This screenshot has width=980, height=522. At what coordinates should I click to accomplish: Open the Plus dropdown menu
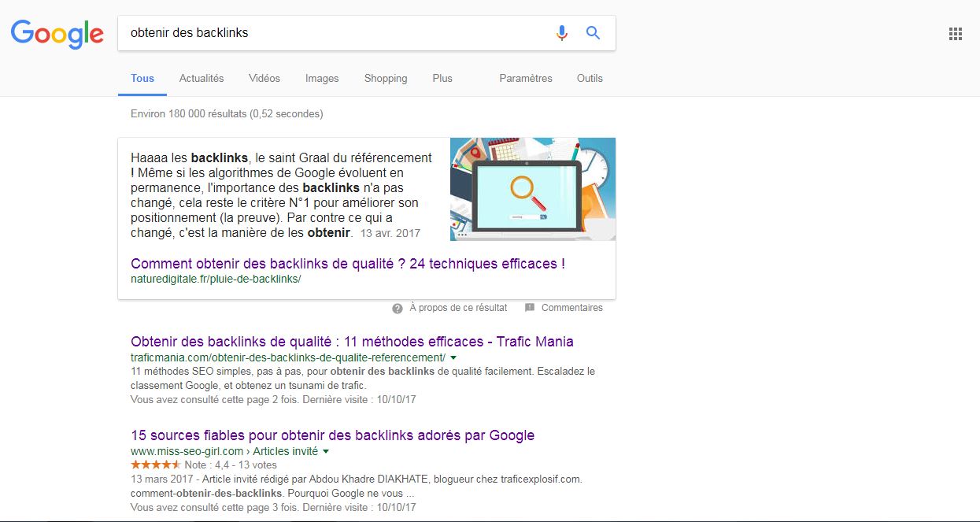tap(442, 78)
